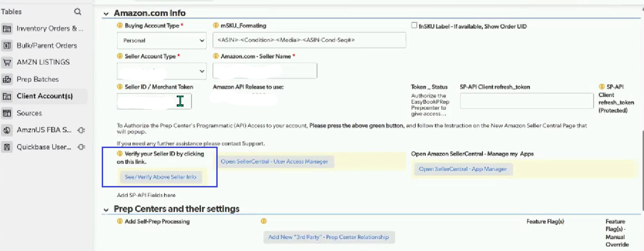
Task: Open the Quickbase User... connected app
Action: coord(44,147)
